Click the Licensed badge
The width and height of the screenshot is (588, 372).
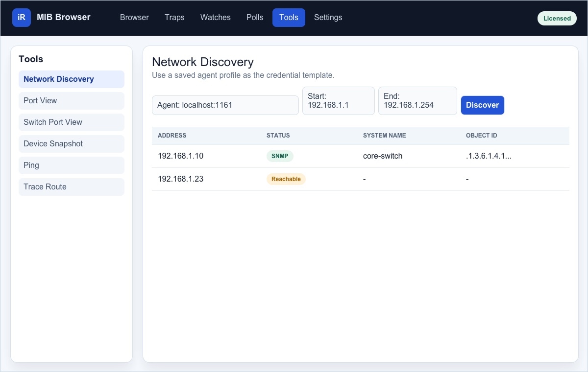click(x=557, y=19)
